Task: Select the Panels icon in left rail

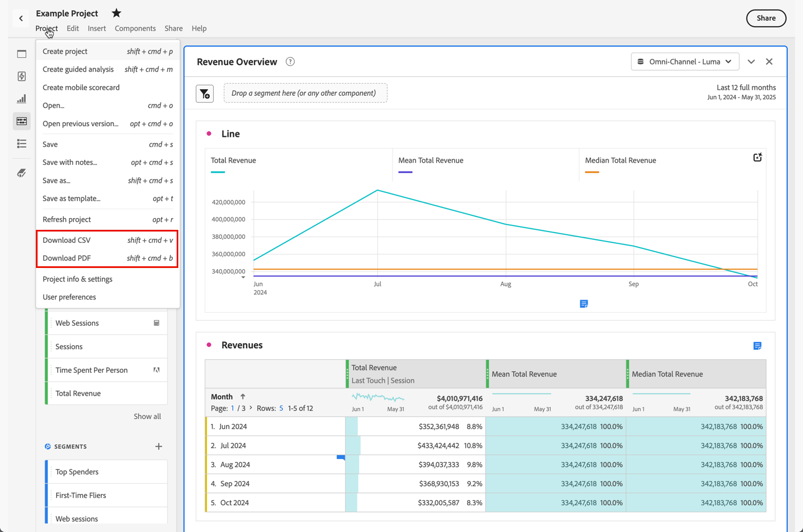Action: [22, 54]
